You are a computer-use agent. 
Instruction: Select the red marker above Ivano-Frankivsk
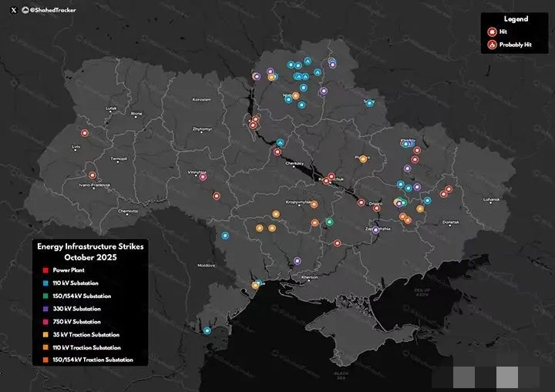[92, 175]
